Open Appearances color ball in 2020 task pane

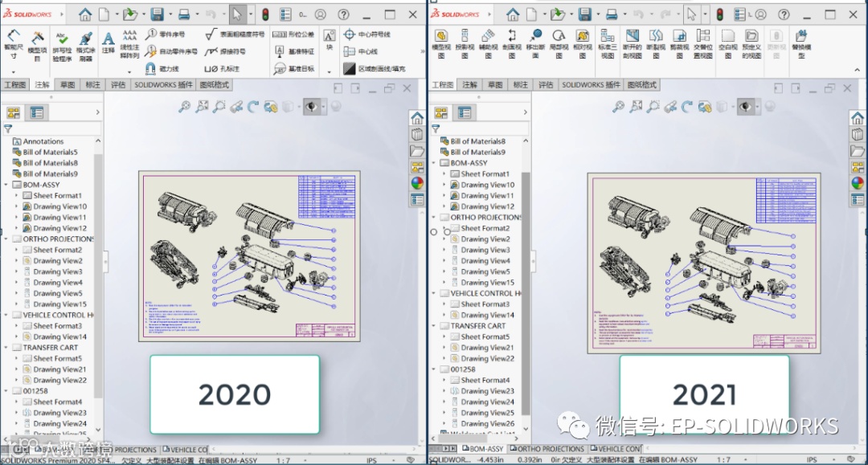pos(417,183)
